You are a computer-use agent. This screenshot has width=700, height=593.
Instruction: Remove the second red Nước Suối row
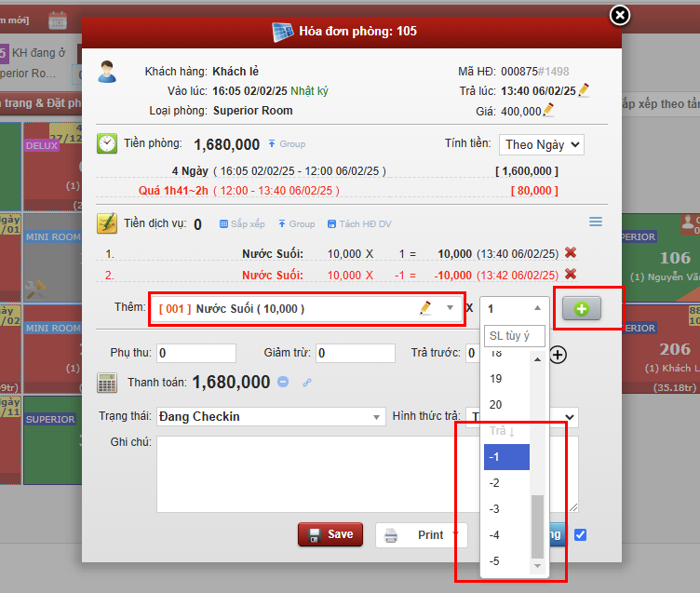pos(571,274)
